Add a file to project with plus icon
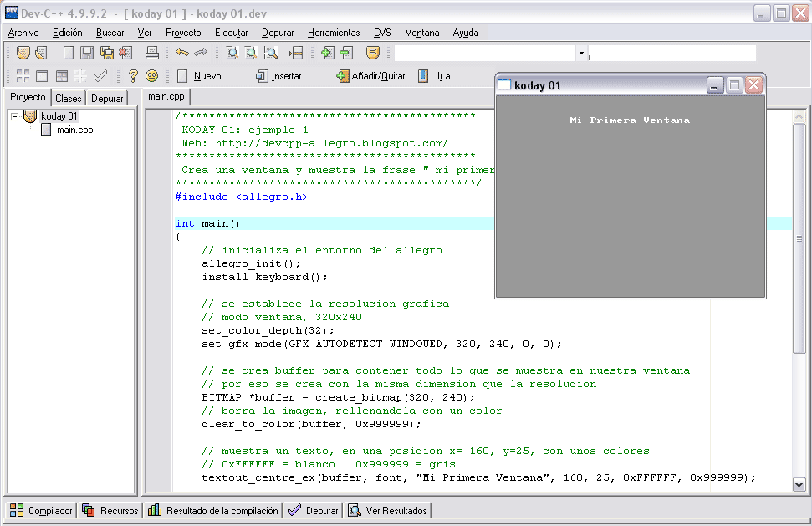This screenshot has height=526, width=812. point(327,53)
